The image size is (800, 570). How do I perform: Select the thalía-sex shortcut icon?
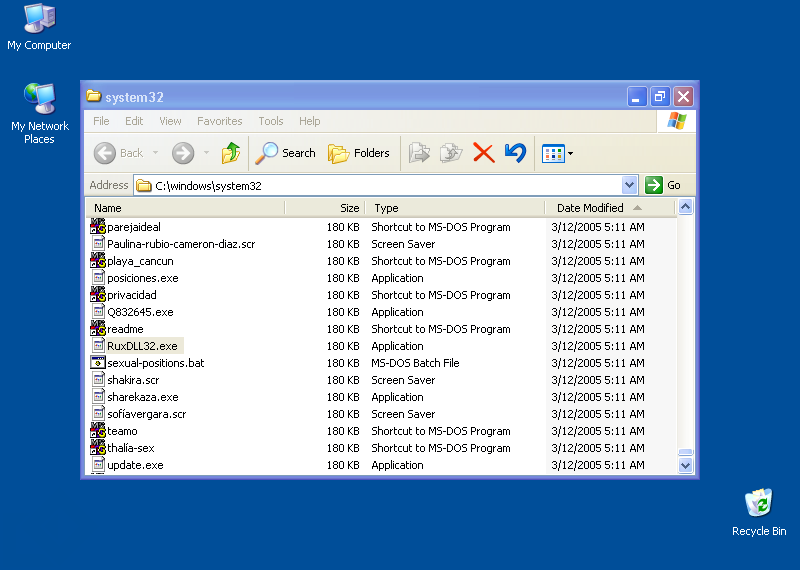coord(97,447)
